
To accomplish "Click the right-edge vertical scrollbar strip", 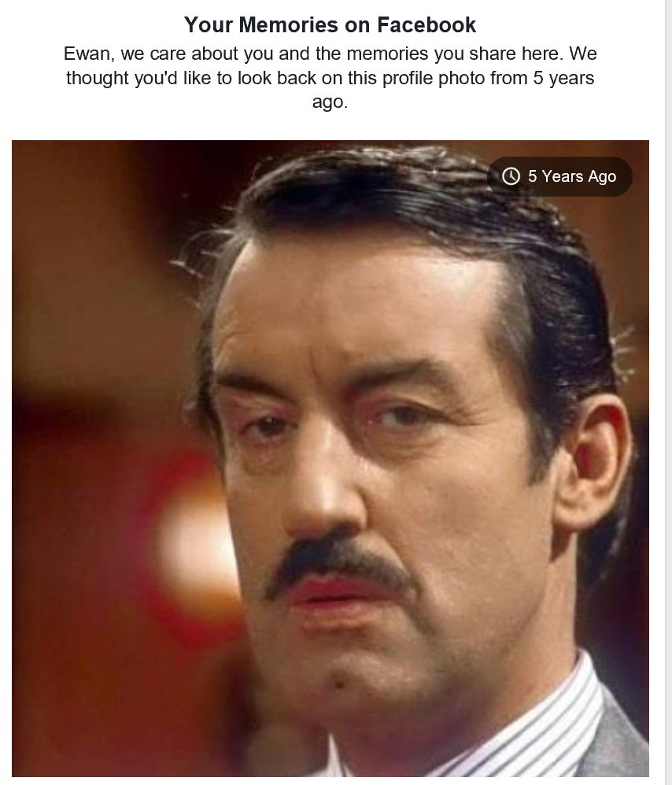I will point(669,392).
